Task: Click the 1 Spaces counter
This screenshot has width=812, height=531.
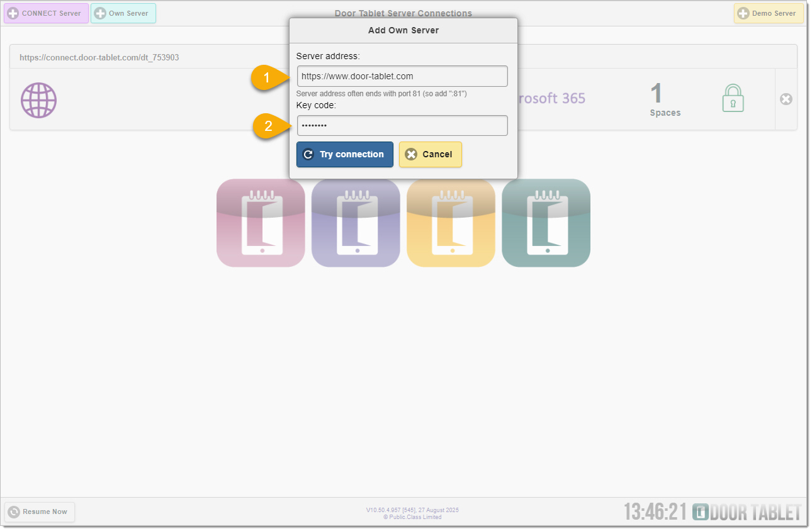Action: (665, 100)
